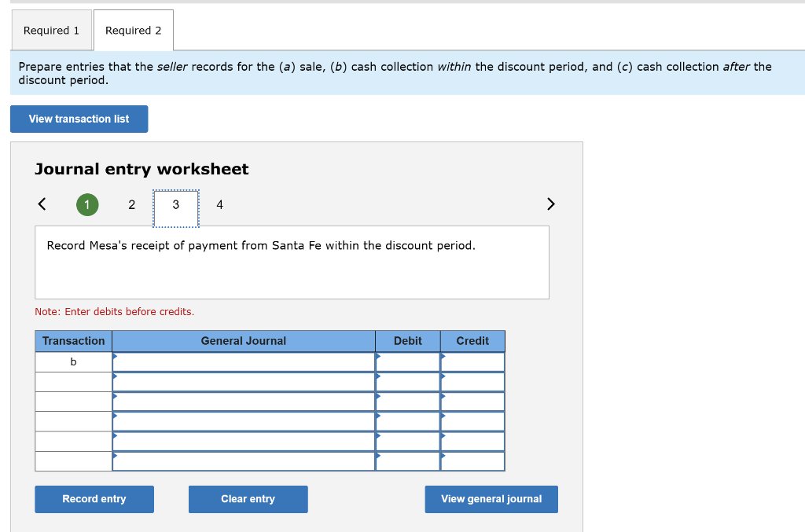Viewport: 805px width, 532px height.
Task: Click Debit field in fourth row
Action: point(408,422)
